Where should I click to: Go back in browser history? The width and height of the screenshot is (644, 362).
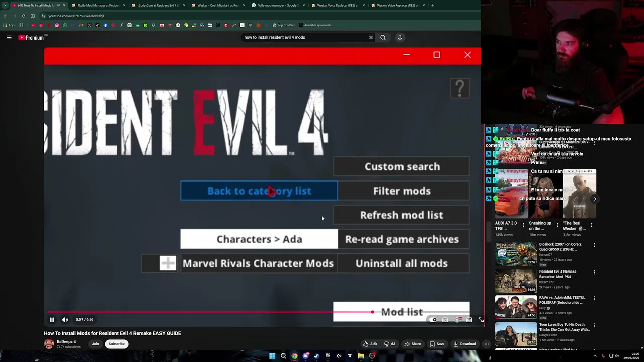pos(5,16)
